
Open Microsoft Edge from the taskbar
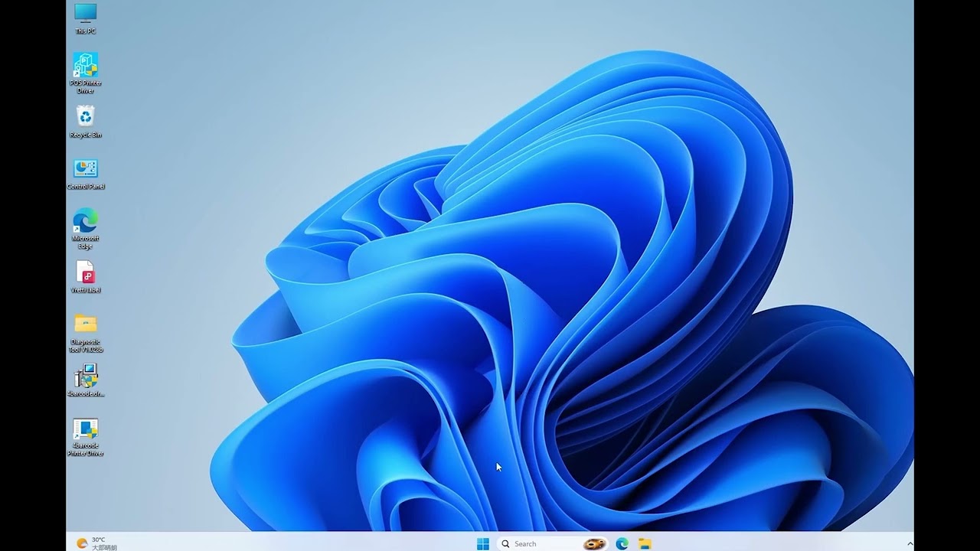tap(622, 543)
